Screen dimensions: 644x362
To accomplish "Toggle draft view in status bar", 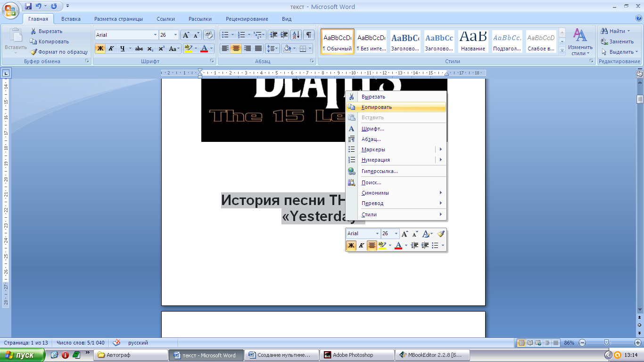I will click(556, 343).
